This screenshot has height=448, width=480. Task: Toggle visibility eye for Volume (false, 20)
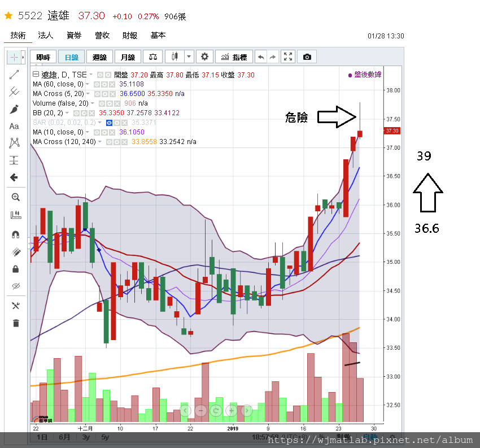102,103
